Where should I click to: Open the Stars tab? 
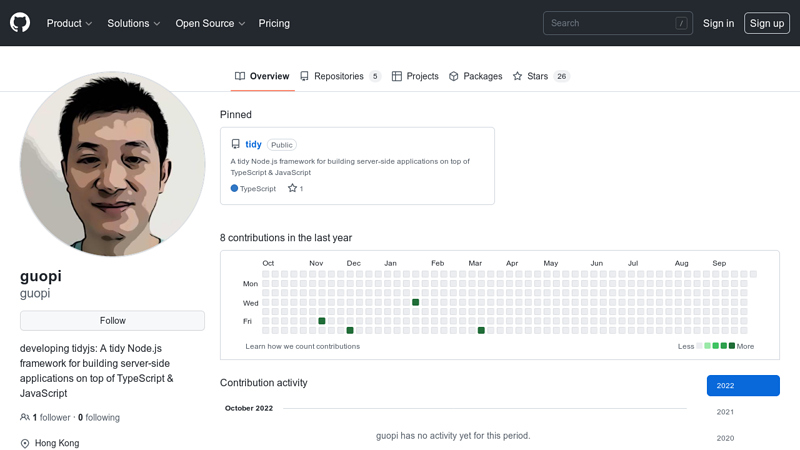[541, 76]
